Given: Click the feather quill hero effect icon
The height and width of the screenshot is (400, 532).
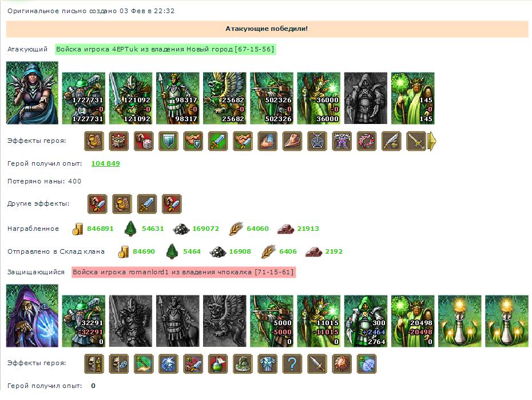Looking at the screenshot, I should tap(391, 141).
